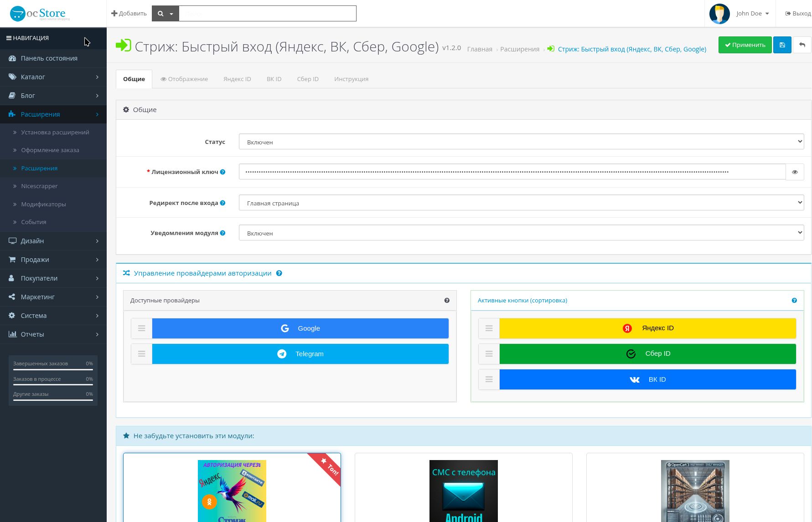Switch to the Сбер ID tab

[308, 79]
